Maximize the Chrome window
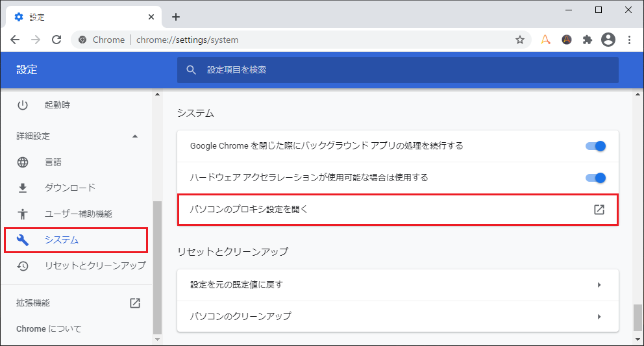This screenshot has width=644, height=346. coord(599,10)
